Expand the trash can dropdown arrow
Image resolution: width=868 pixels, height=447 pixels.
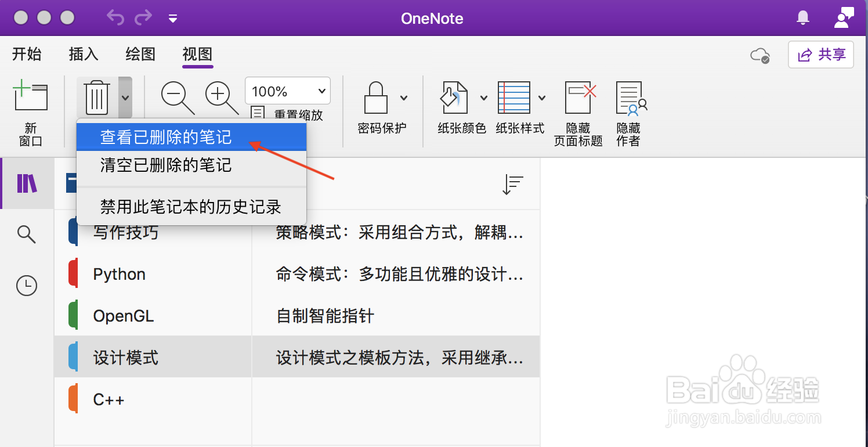pyautogui.click(x=125, y=98)
